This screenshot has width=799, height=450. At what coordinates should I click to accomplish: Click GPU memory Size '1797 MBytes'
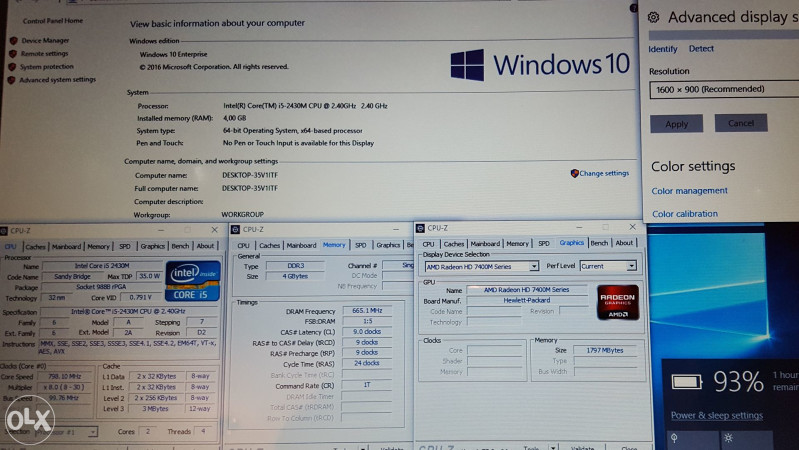605,350
